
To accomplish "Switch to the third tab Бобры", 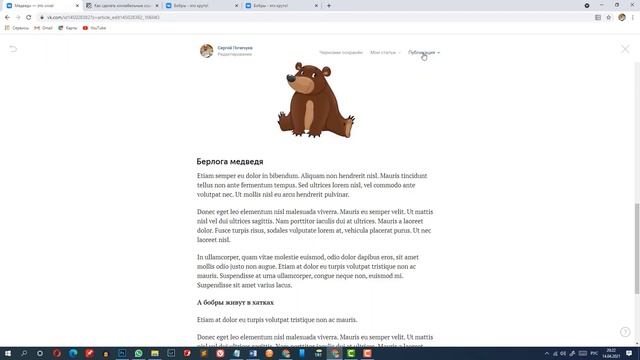I will (x=202, y=6).
